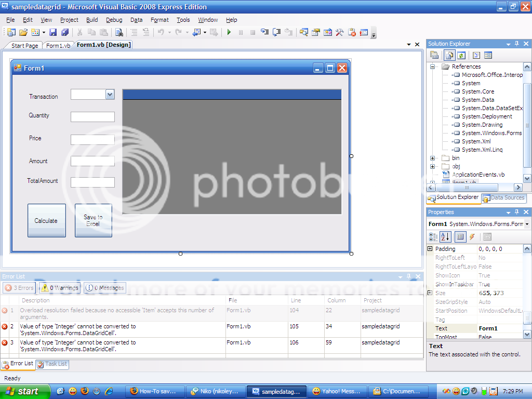
Task: Toggle the Events lightning bolt view
Action: pos(472,237)
